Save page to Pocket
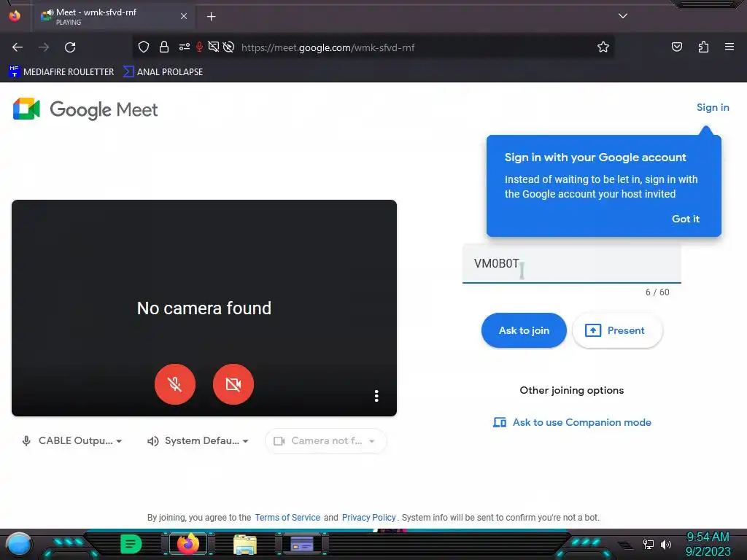Screen dimensions: 747x560 pyautogui.click(x=676, y=47)
